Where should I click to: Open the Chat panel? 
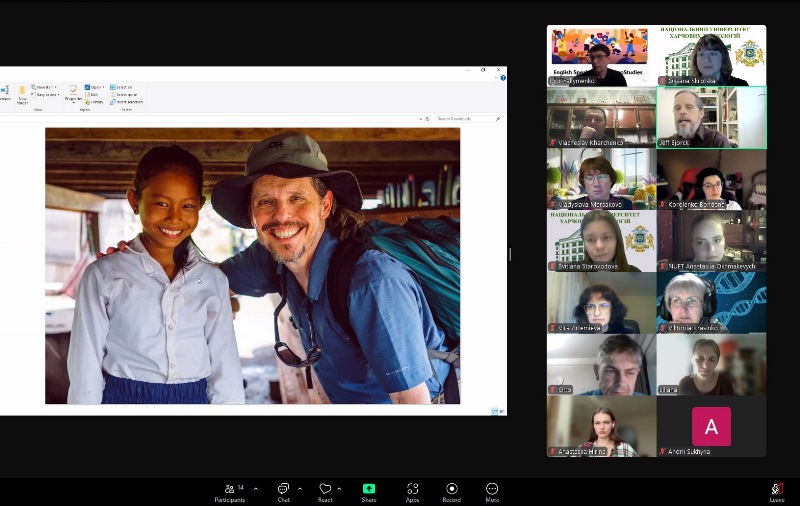283,491
